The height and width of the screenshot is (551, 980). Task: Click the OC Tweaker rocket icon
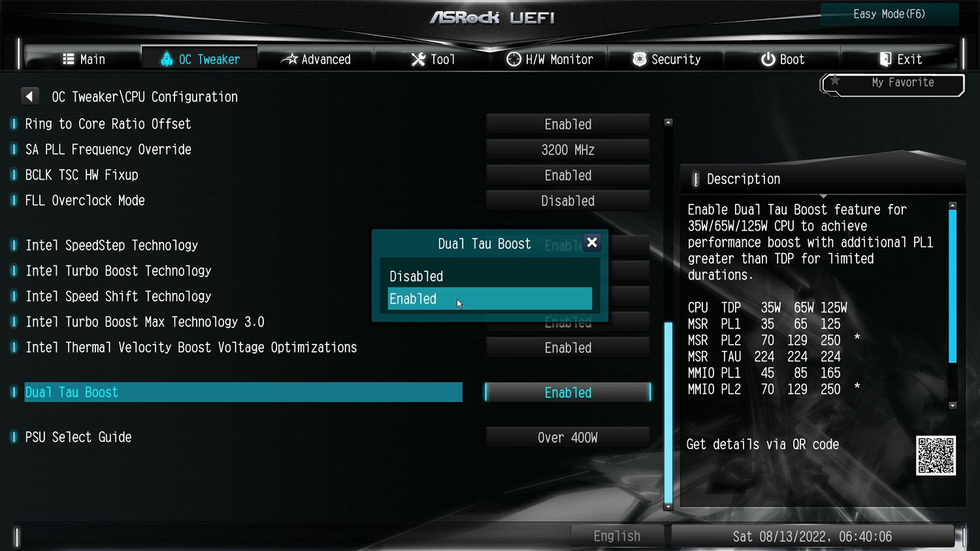[x=167, y=59]
